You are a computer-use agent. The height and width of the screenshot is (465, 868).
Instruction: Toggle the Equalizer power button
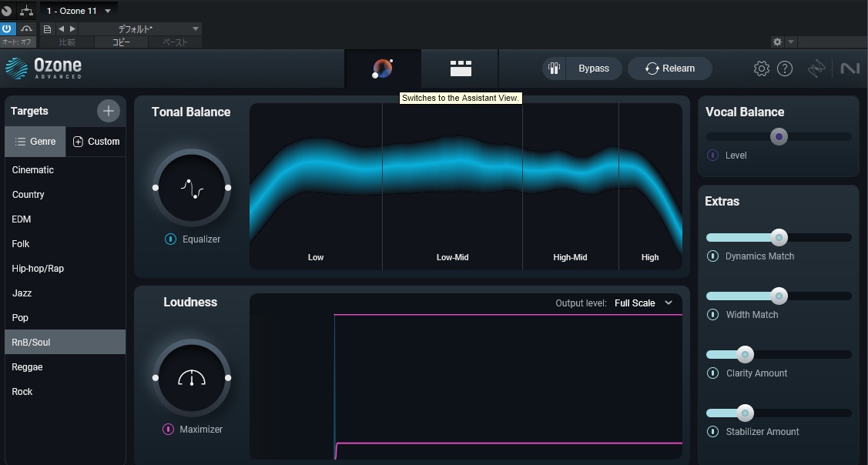[170, 239]
